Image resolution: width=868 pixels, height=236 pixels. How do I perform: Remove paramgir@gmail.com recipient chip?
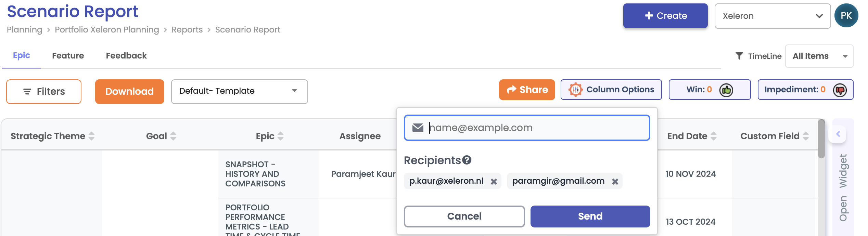tap(615, 182)
